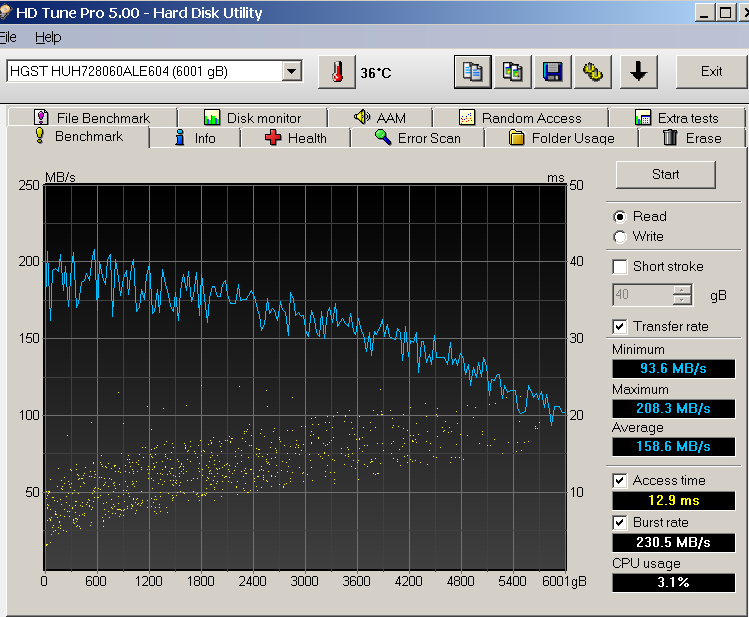The width and height of the screenshot is (749, 617).
Task: Click the Exit button
Action: (711, 72)
